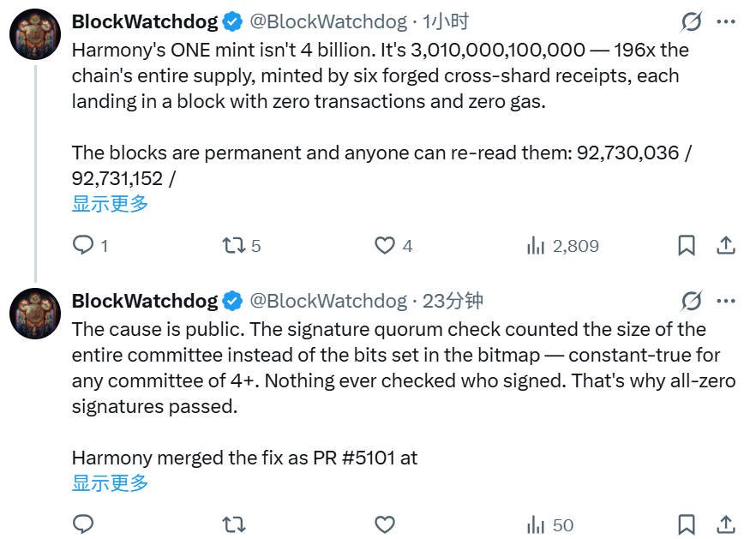Screen dimensions: 756x539
Task: Reply to the second tweet about quorum check
Action: (x=83, y=524)
